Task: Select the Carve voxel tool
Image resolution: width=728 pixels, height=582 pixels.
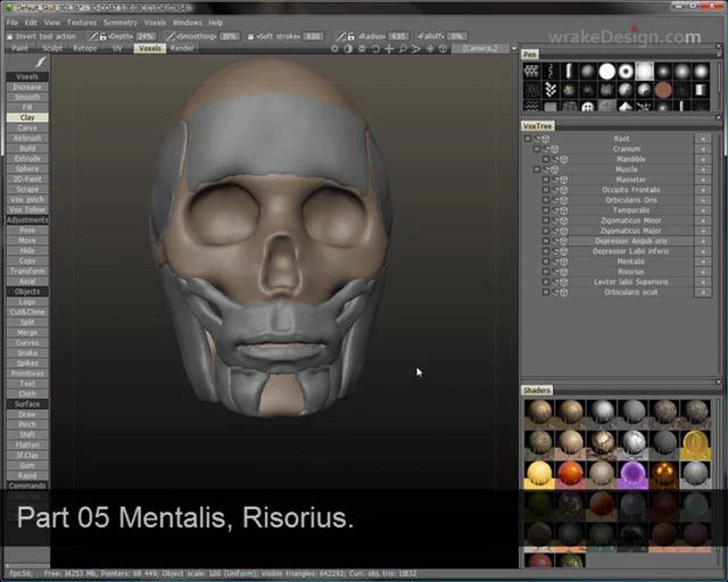Action: pos(27,128)
